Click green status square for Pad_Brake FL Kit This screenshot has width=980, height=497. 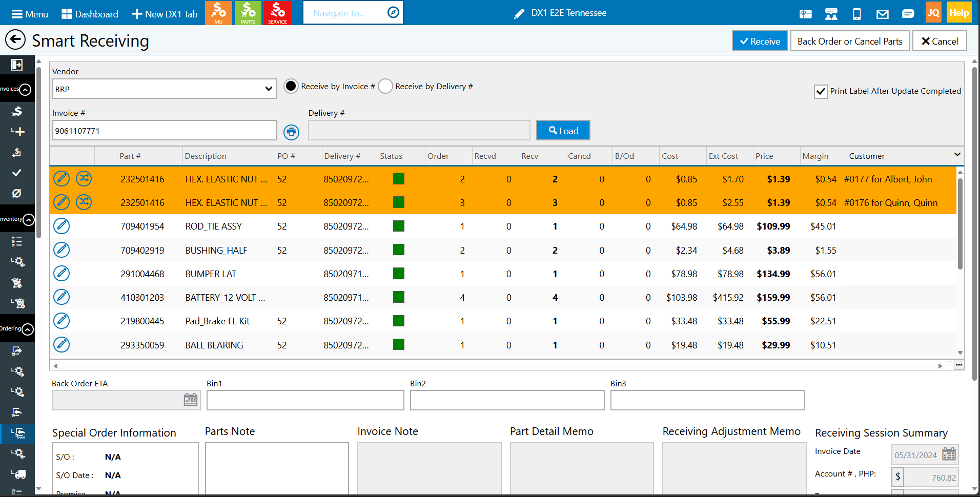(399, 321)
